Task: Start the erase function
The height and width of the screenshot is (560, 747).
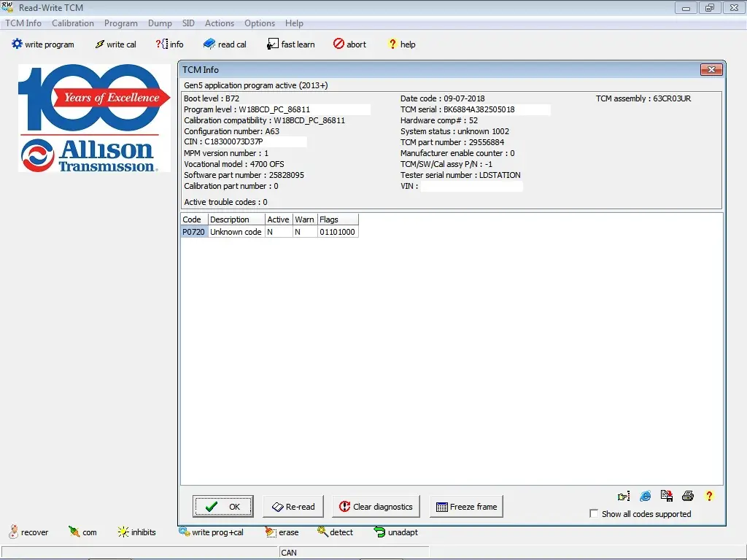Action: point(282,532)
